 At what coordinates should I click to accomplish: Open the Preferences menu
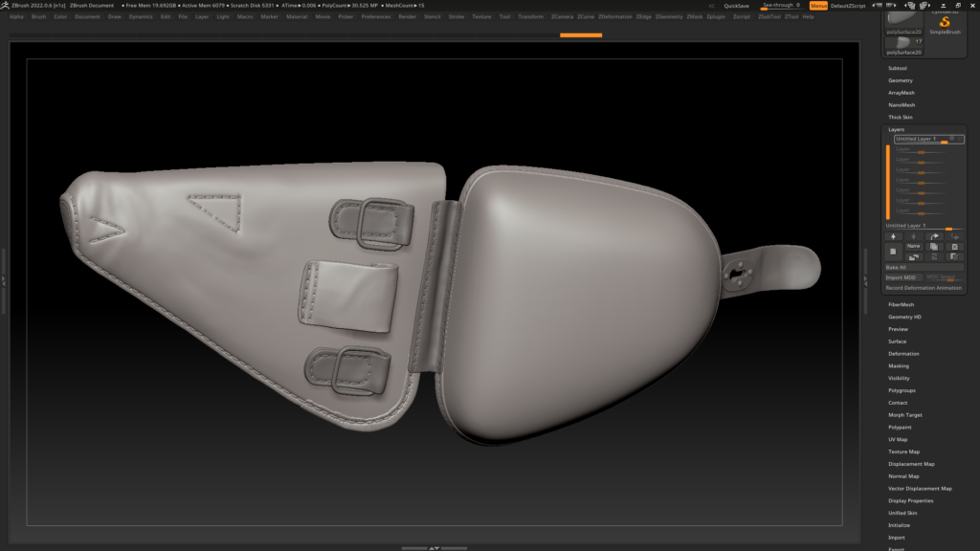pyautogui.click(x=375, y=17)
